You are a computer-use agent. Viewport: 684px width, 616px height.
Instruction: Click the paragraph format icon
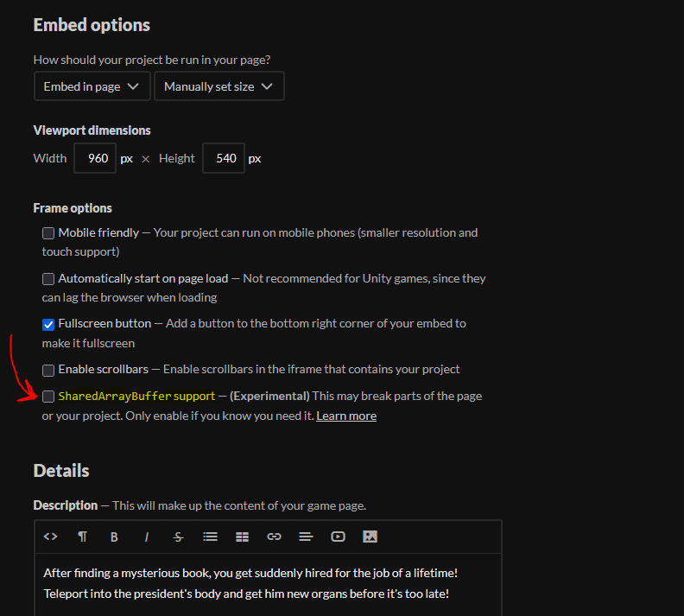(82, 537)
